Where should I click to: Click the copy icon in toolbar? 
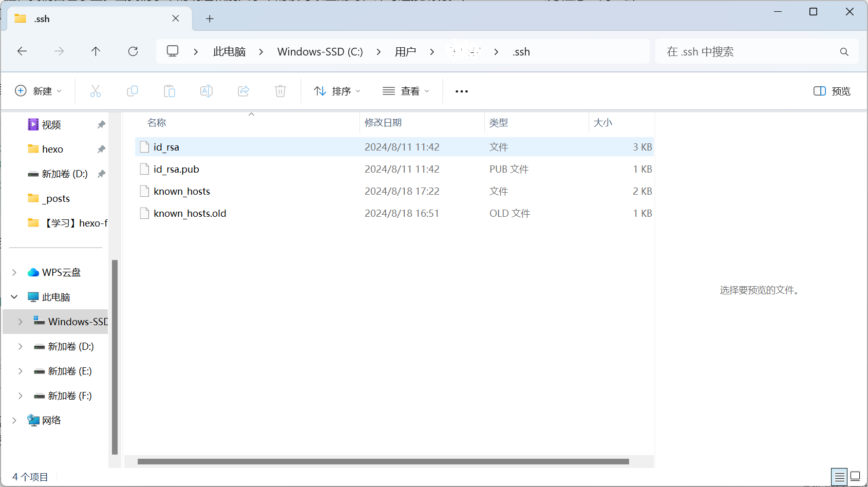tap(133, 91)
